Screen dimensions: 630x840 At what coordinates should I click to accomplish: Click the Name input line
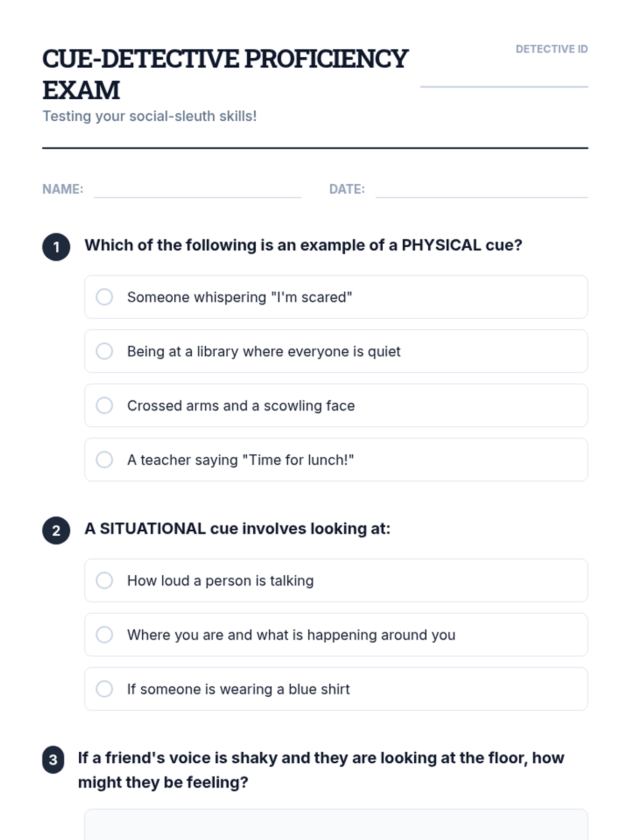(197, 190)
